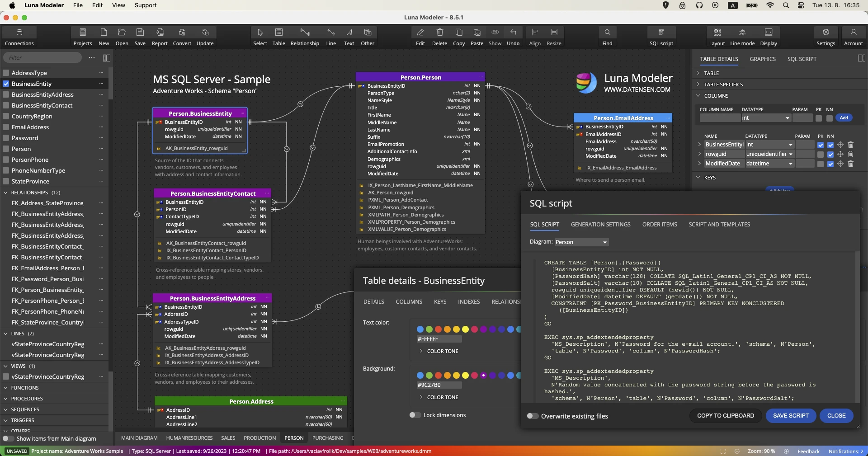868x456 pixels.
Task: Uncheck NN for rowguid column
Action: point(830,155)
